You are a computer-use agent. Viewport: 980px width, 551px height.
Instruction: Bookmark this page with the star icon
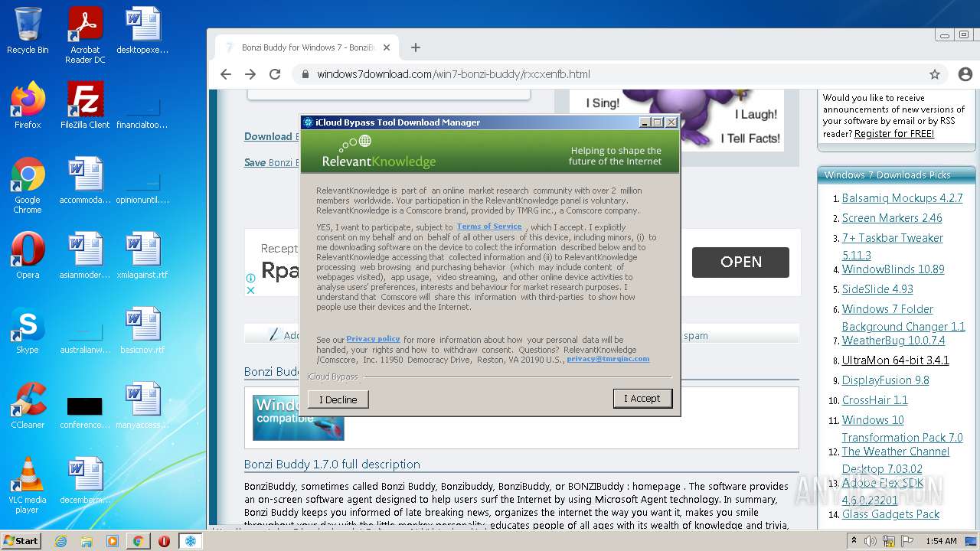point(935,74)
